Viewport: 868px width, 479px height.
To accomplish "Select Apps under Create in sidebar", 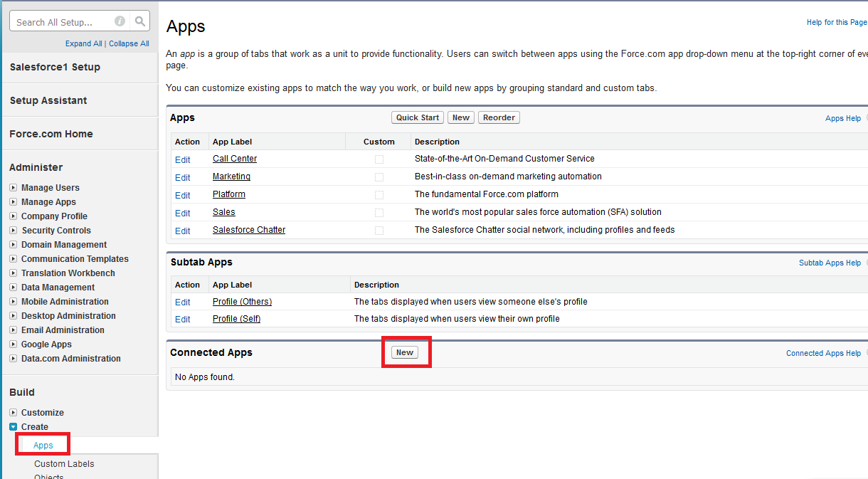I will 43,446.
